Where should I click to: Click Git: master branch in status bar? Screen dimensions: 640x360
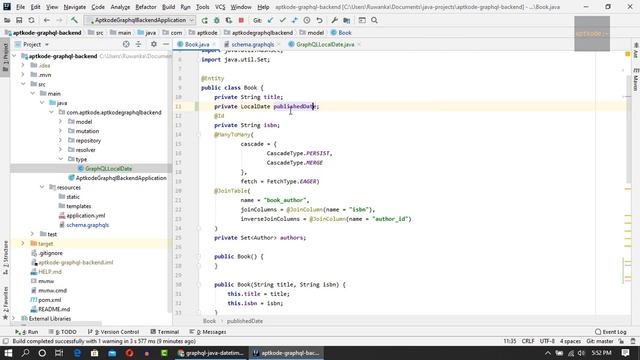coord(600,341)
